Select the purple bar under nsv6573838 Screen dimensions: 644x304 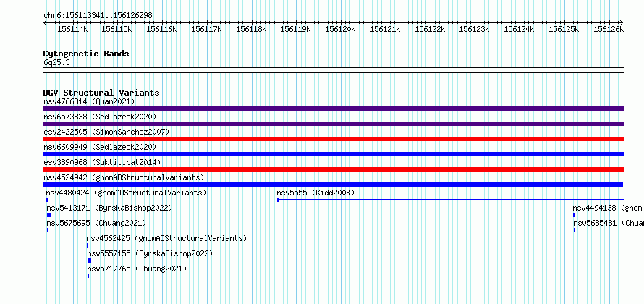333,124
